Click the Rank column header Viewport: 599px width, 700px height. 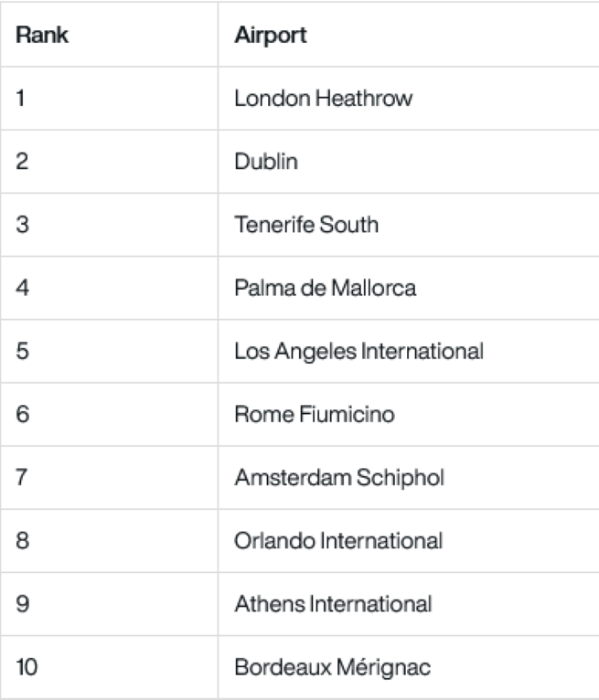tap(42, 35)
